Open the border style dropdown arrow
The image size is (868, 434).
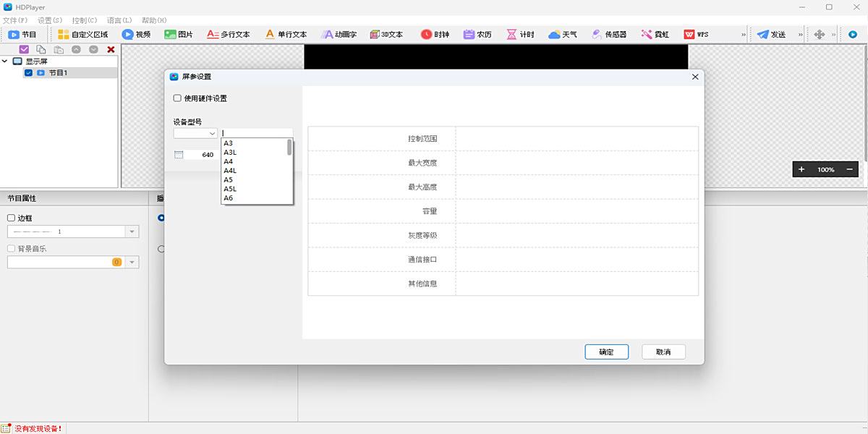click(x=132, y=231)
